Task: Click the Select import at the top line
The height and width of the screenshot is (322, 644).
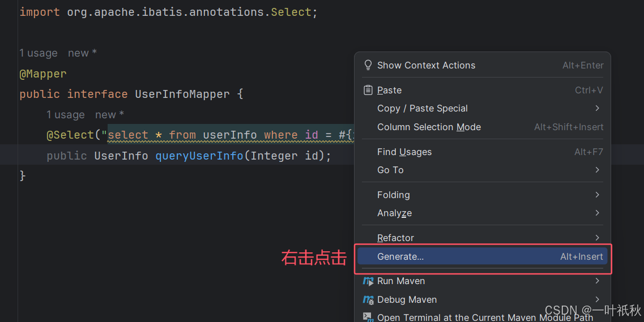Action: click(x=291, y=12)
